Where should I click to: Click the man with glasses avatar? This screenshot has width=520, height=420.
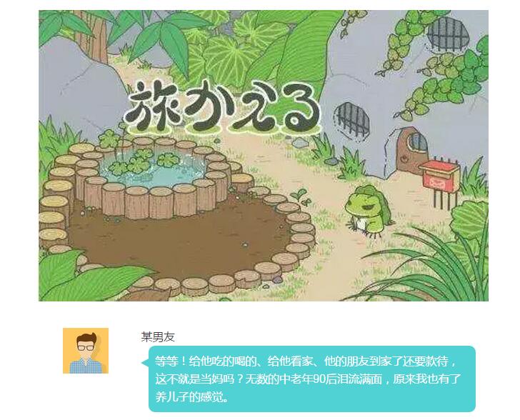click(x=86, y=351)
